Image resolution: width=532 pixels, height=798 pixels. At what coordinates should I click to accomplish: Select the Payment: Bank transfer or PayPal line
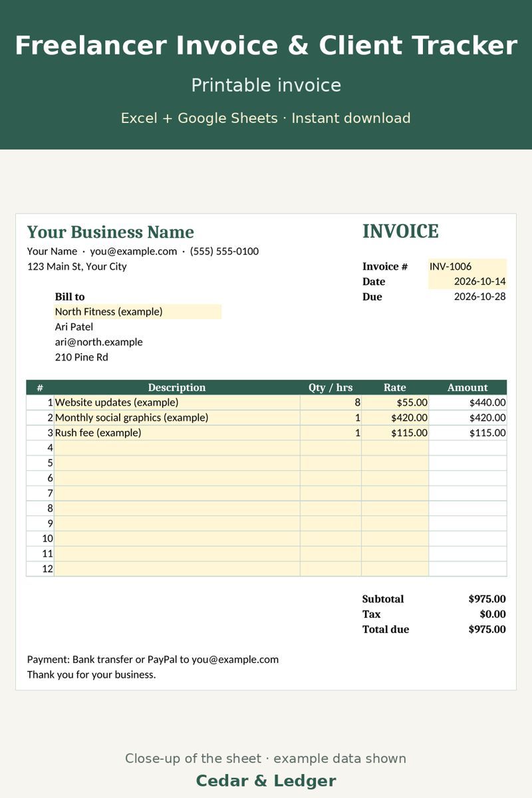point(153,660)
